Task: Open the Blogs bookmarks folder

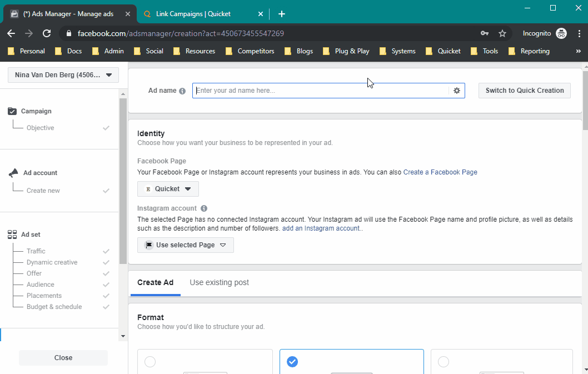Action: tap(299, 51)
